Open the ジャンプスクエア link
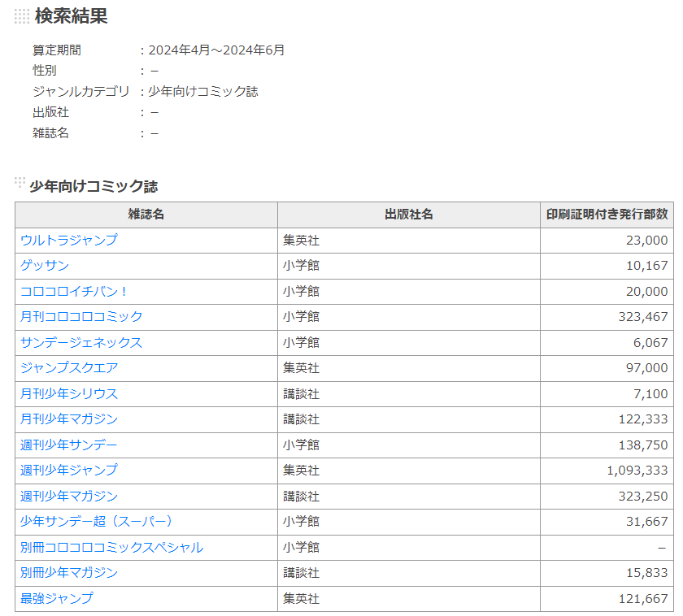The width and height of the screenshot is (683, 616). (69, 368)
